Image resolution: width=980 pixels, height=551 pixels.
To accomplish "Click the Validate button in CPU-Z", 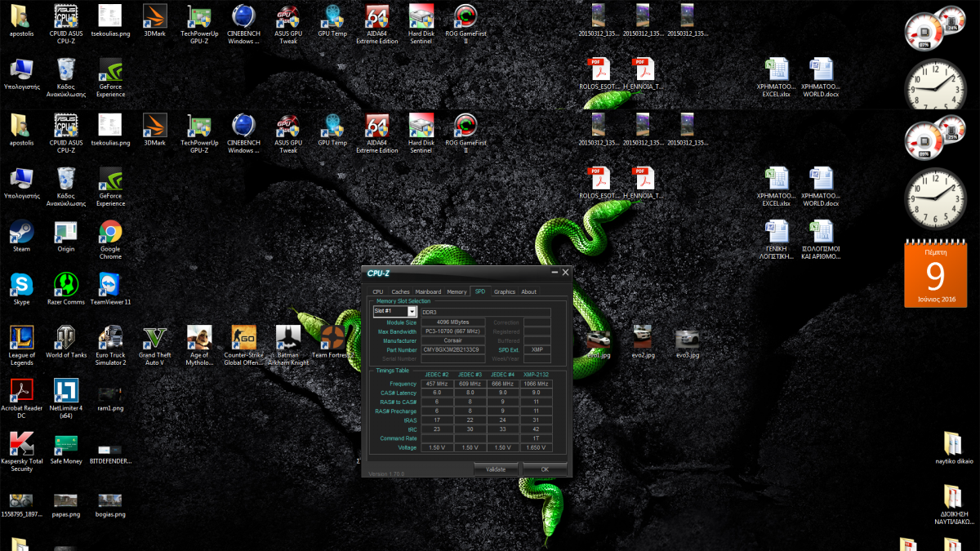I will [497, 469].
